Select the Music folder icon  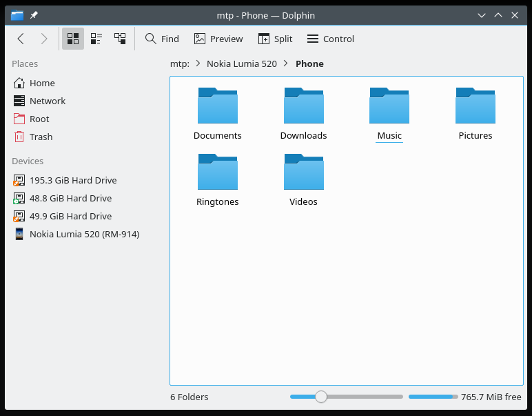[x=389, y=106]
